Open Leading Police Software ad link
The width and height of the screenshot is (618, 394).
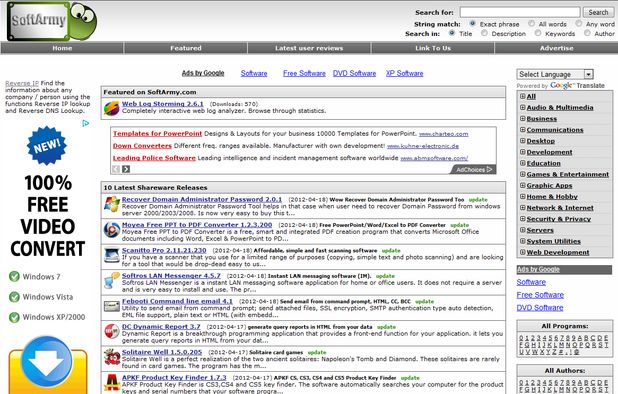click(x=154, y=158)
